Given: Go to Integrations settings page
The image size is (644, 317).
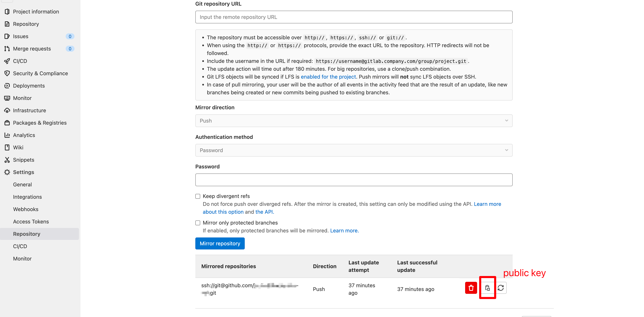Looking at the screenshot, I should pyautogui.click(x=27, y=197).
